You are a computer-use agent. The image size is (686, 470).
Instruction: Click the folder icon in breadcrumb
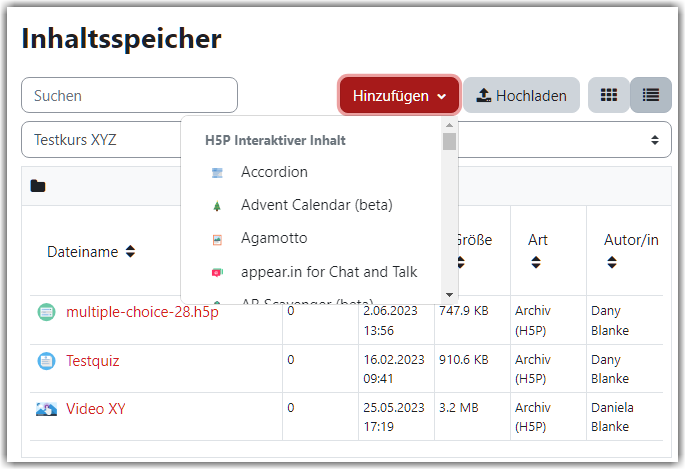coord(38,186)
